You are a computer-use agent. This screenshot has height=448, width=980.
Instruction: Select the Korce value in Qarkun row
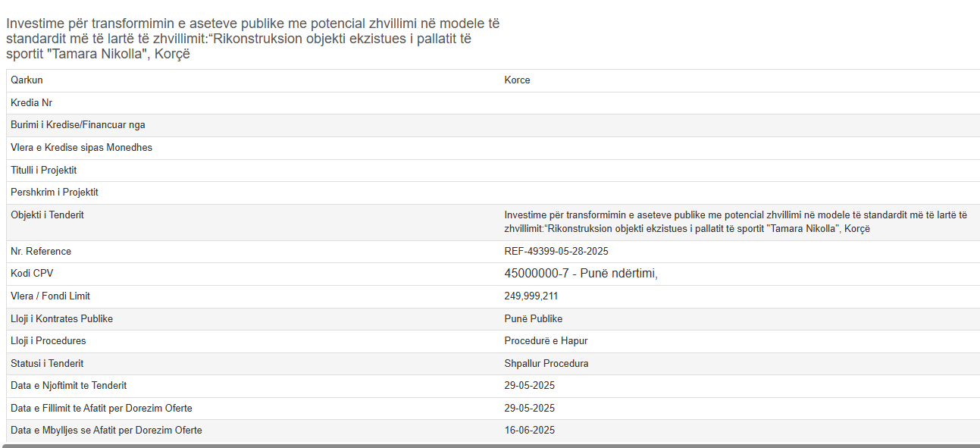point(517,80)
